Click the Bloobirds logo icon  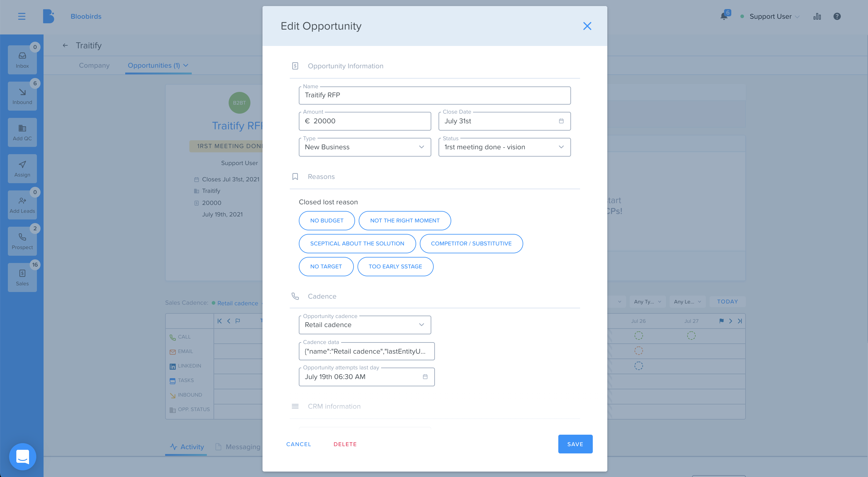[x=48, y=16]
